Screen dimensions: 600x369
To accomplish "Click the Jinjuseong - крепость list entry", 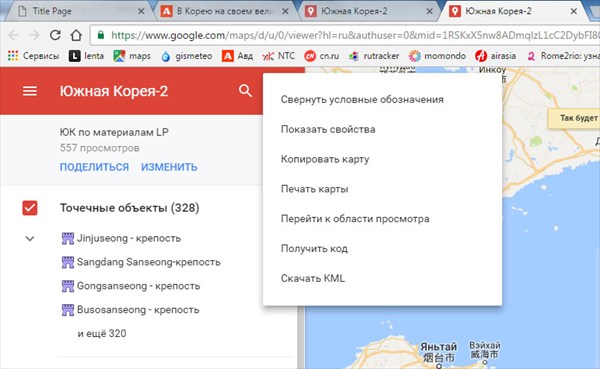I will point(129,238).
